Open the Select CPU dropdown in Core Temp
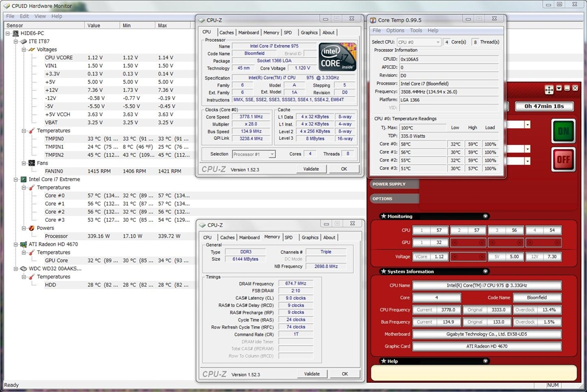Image resolution: width=587 pixels, height=392 pixels. 419,42
